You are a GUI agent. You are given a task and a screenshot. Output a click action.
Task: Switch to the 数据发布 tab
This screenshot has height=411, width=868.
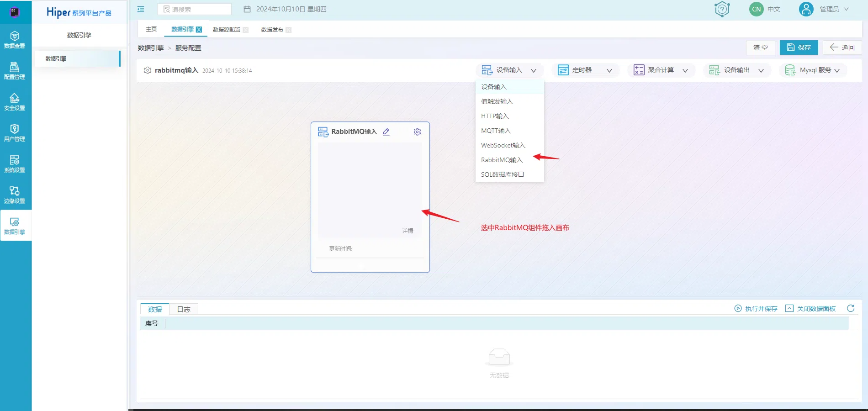(x=272, y=30)
